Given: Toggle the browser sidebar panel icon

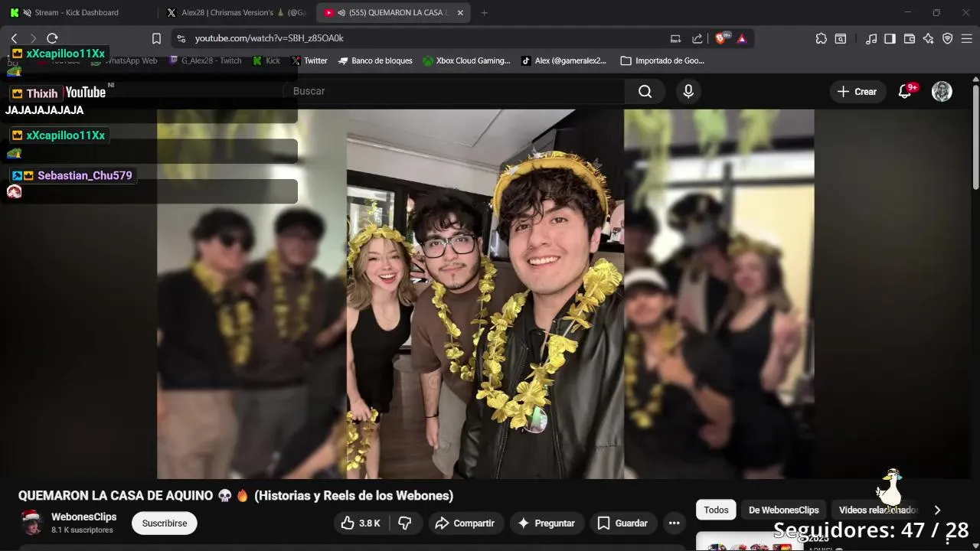Looking at the screenshot, I should 890,38.
